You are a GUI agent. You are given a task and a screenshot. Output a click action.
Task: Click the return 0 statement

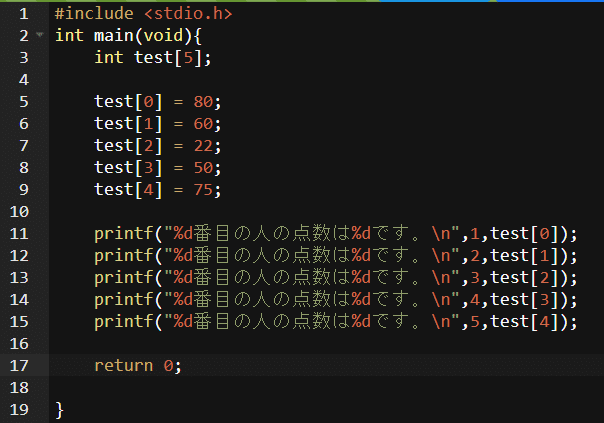(x=138, y=366)
